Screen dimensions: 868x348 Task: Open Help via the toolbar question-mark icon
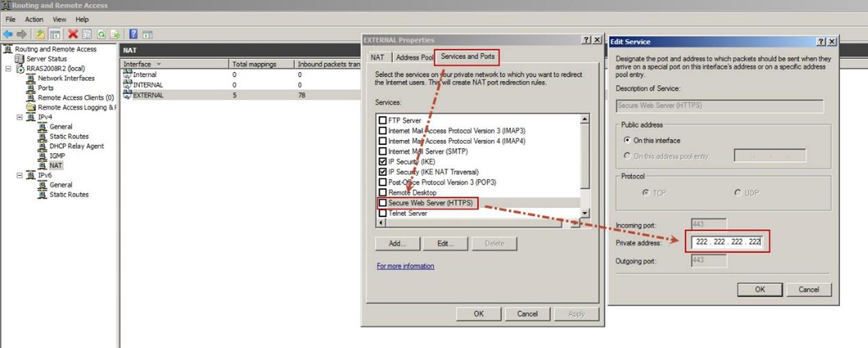(x=134, y=34)
